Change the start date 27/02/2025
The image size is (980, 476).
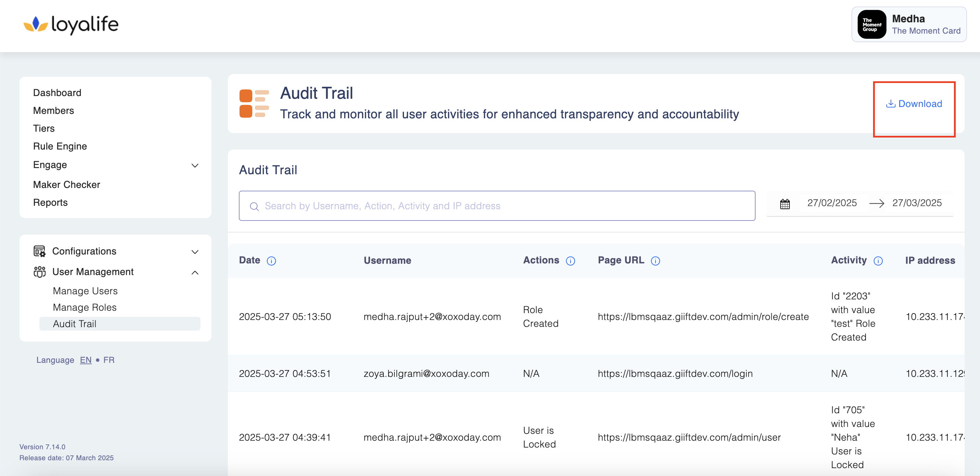tap(832, 203)
